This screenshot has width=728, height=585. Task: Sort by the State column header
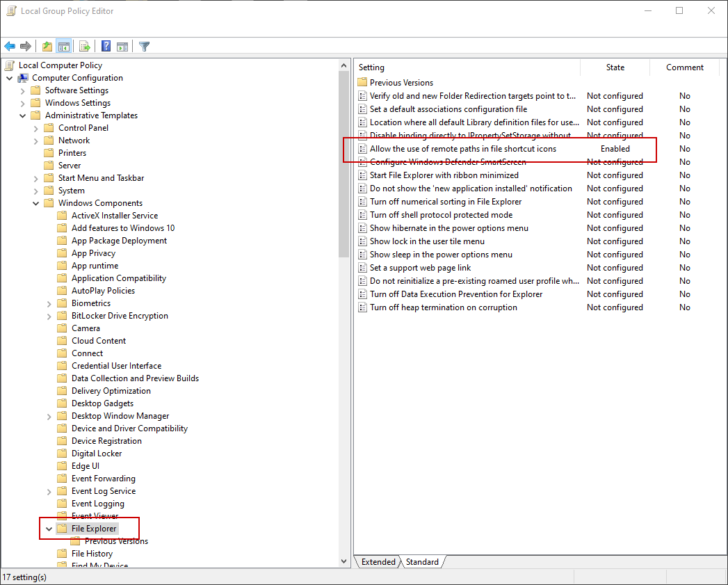(x=615, y=67)
